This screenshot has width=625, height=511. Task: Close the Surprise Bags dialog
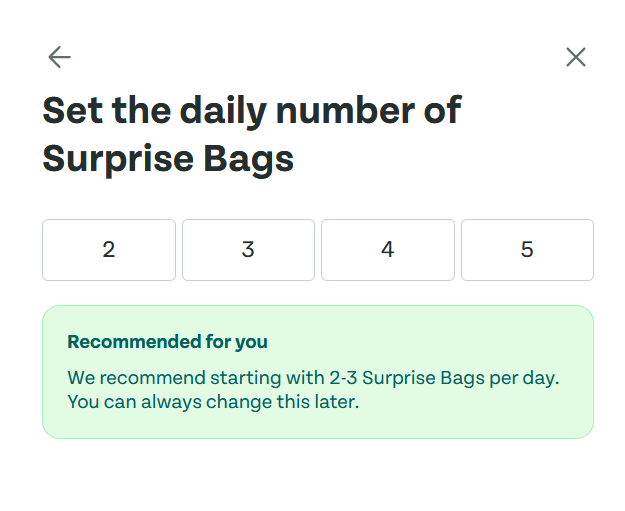[575, 57]
